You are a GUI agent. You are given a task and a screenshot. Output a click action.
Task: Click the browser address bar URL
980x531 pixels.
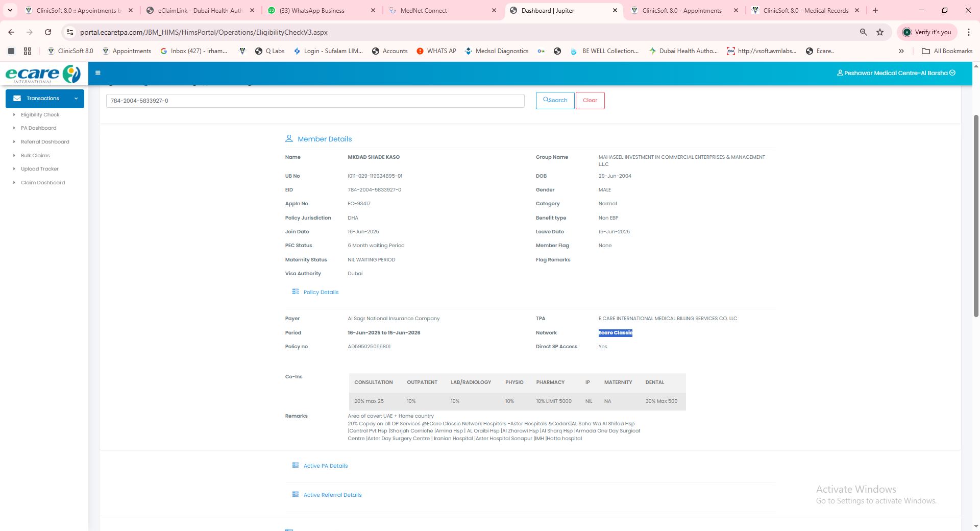204,32
